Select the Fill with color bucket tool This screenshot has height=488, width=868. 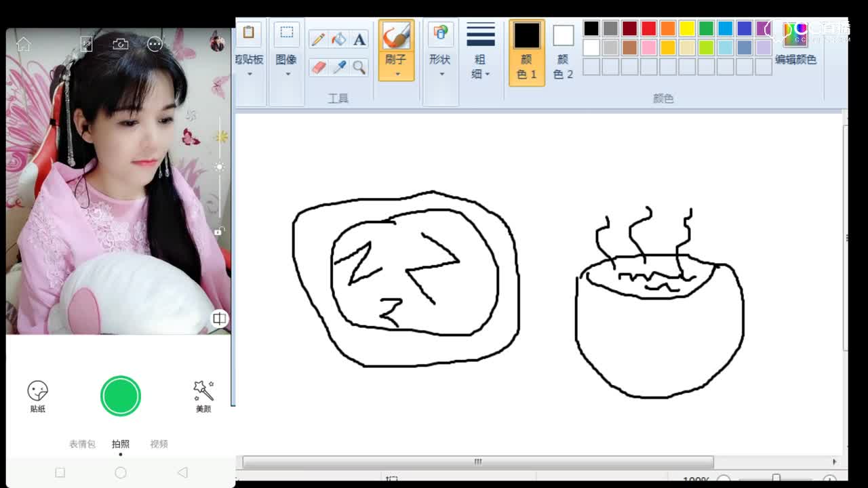[x=338, y=39]
